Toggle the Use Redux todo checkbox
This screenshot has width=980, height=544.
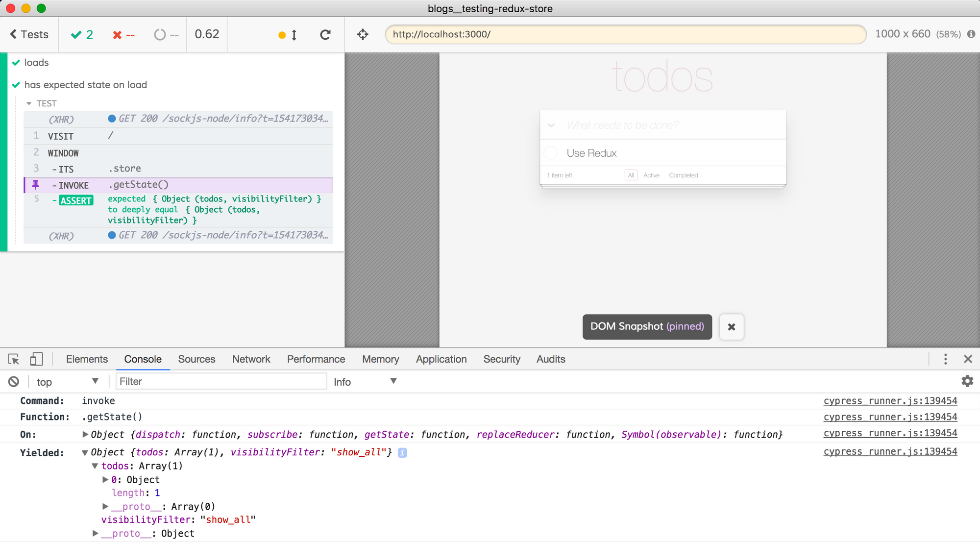pos(551,153)
